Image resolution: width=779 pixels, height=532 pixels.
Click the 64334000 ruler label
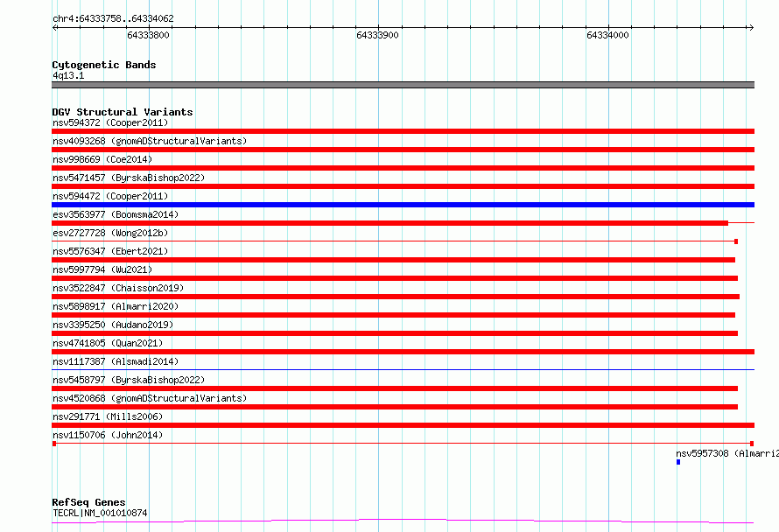(607, 35)
